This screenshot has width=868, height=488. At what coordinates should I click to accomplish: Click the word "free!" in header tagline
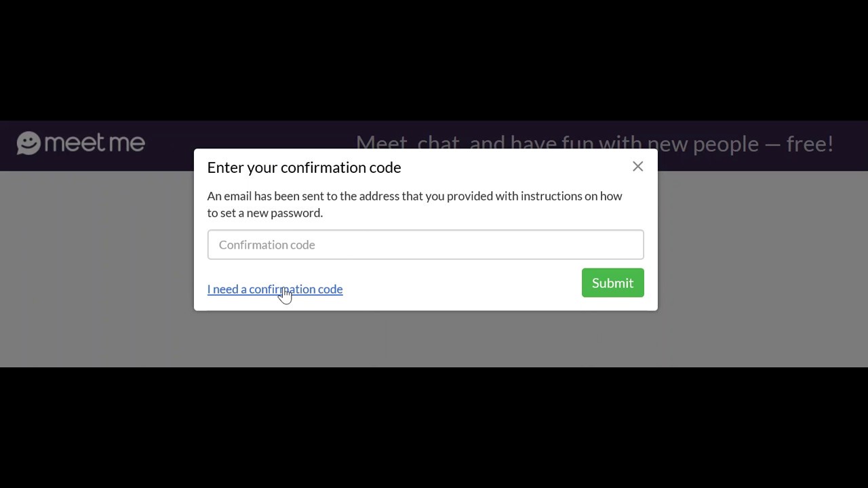pyautogui.click(x=809, y=144)
